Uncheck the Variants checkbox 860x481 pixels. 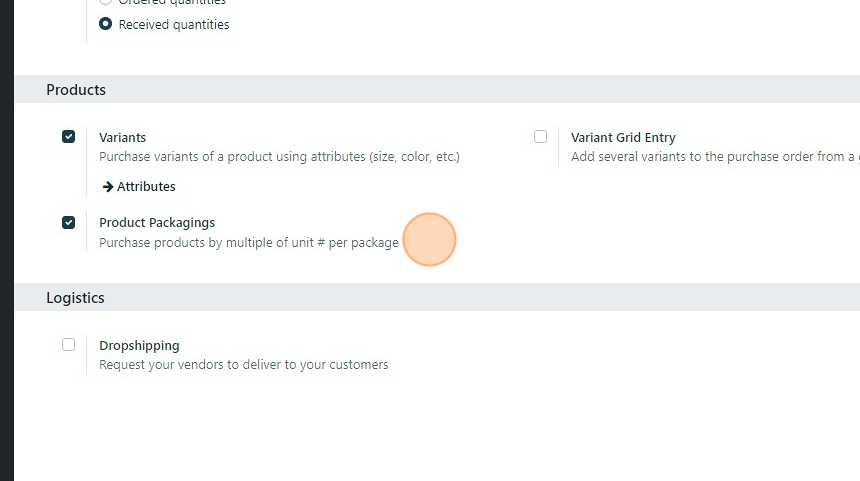click(x=68, y=137)
